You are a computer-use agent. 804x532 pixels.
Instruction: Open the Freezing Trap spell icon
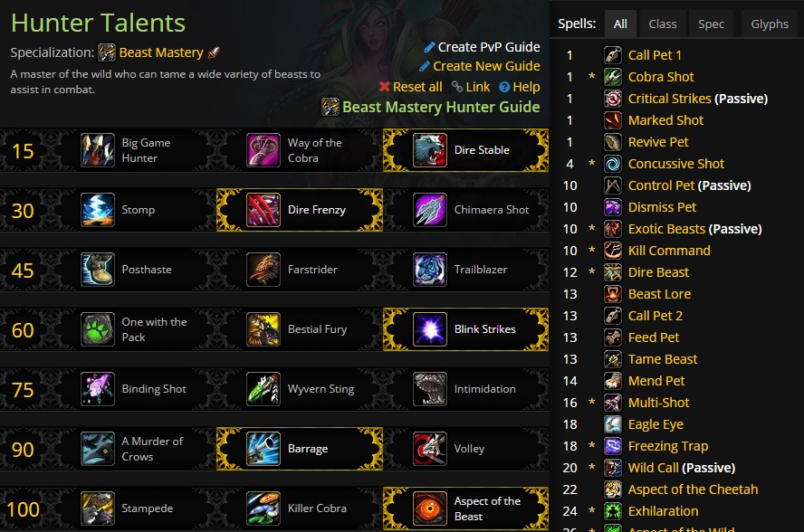coord(611,445)
